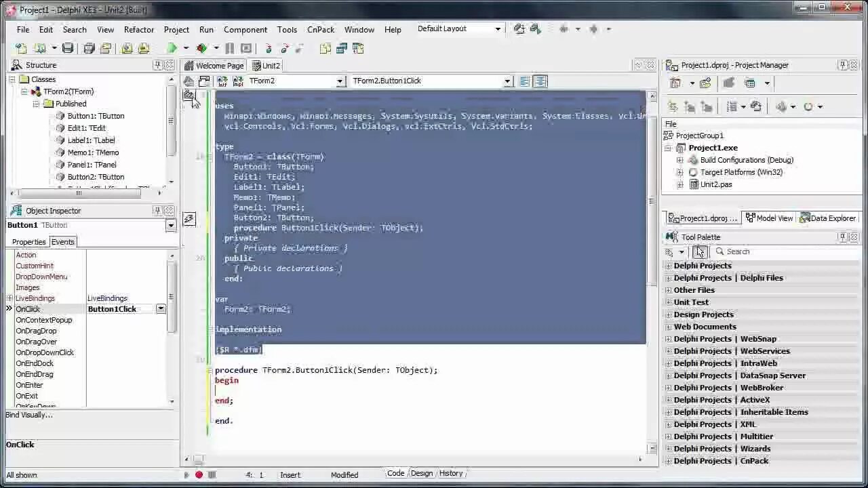This screenshot has width=868, height=488.
Task: Click the Bind Visually... link
Action: 29,415
